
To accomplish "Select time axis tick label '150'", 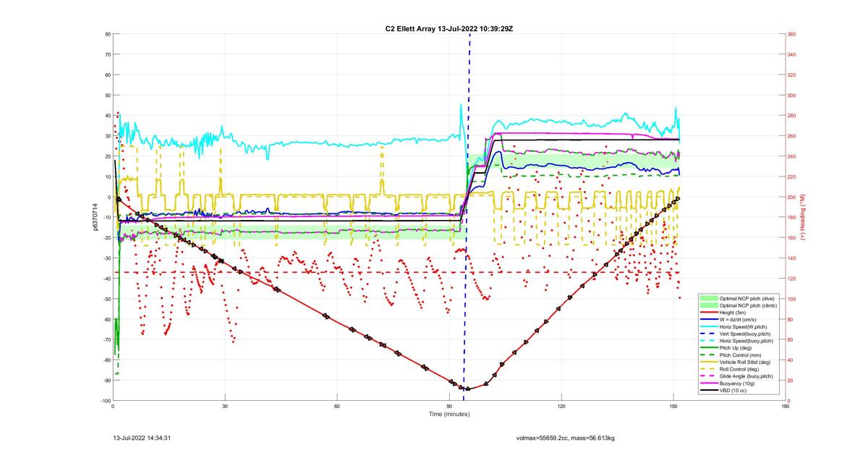I will coord(673,406).
